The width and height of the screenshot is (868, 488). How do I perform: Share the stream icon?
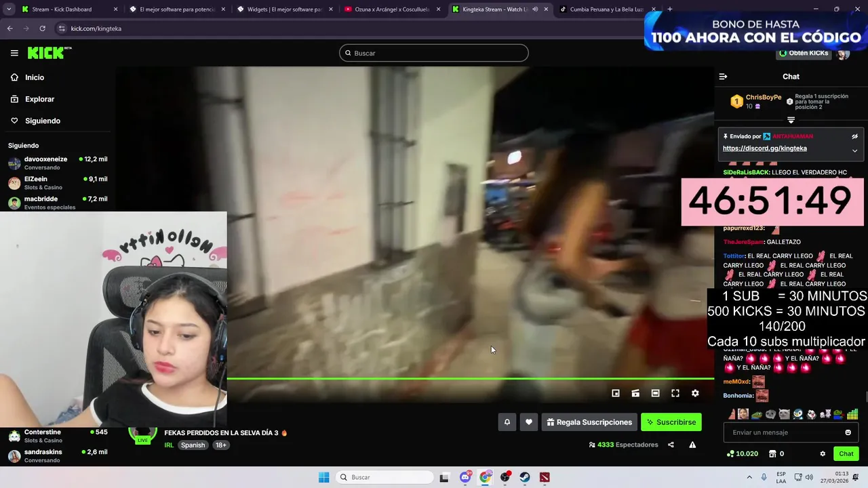[x=671, y=445]
